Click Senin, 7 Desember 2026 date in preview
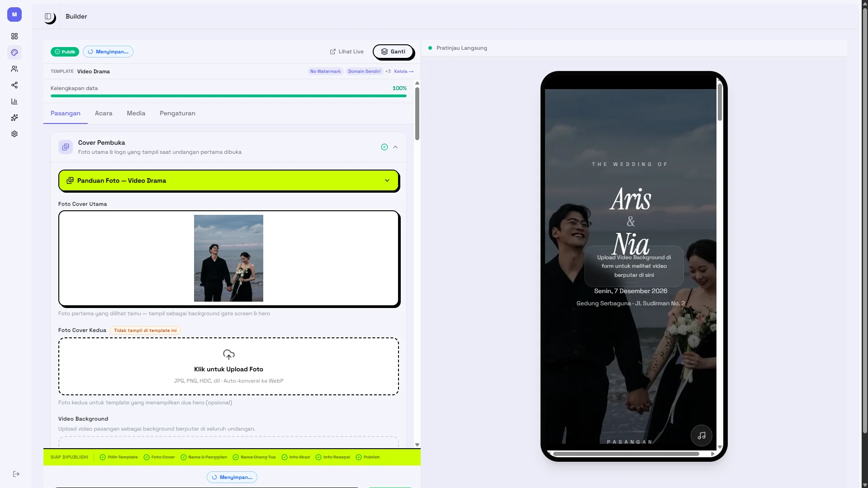The image size is (868, 488). click(x=631, y=291)
